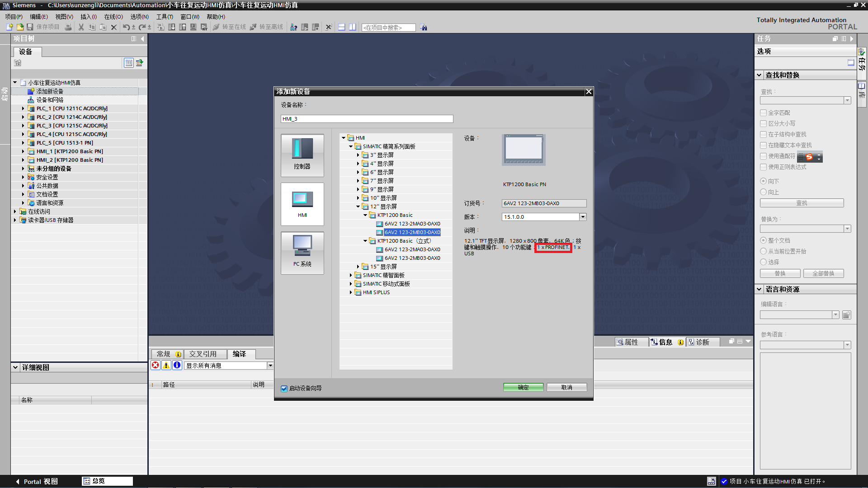Image resolution: width=868 pixels, height=488 pixels.
Task: Select the 控制器 device category icon
Action: tap(302, 155)
